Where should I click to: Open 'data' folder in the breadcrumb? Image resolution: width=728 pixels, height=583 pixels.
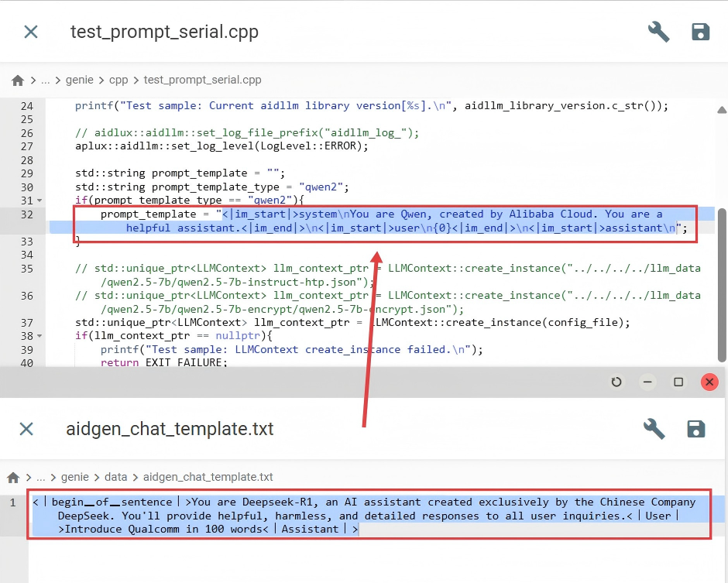[115, 477]
